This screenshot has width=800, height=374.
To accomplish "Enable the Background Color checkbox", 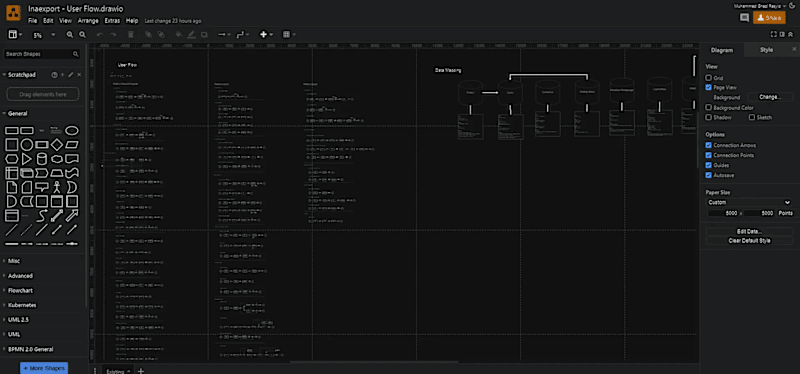I will point(709,108).
